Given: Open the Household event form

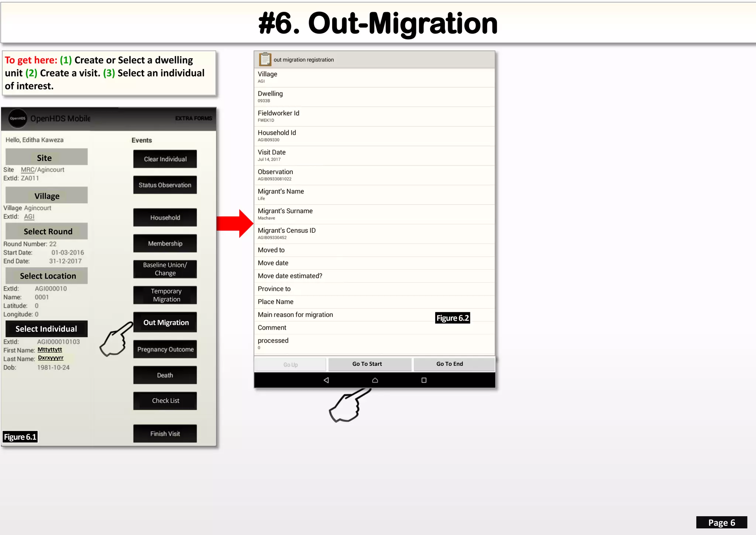Looking at the screenshot, I should [165, 217].
